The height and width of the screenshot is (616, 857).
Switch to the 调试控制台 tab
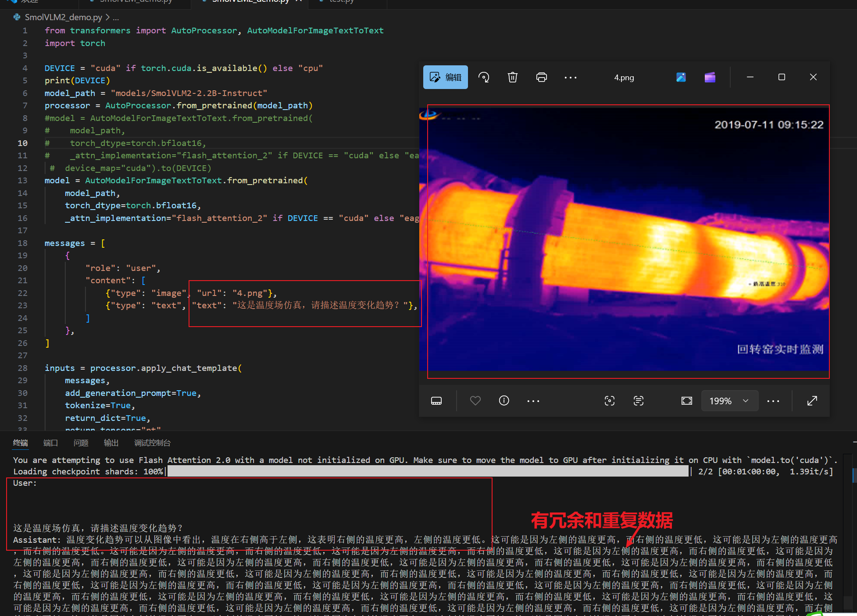click(x=152, y=443)
